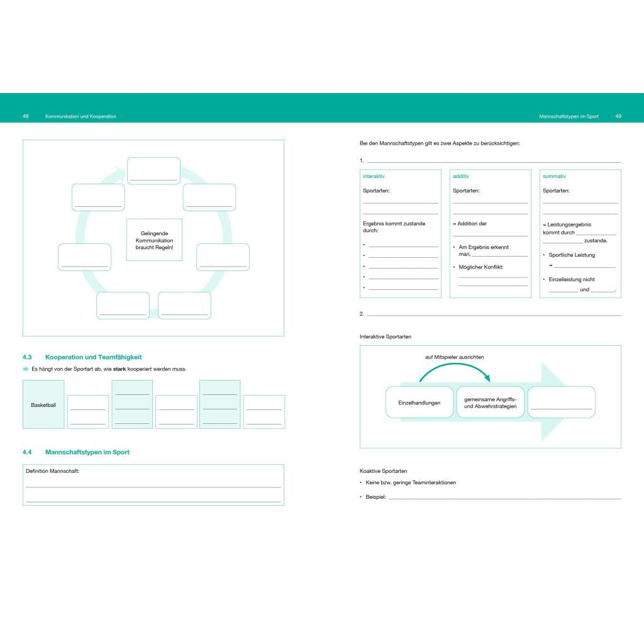Click heading '4.3 Kooperation und Teamfähigkeit'
The height and width of the screenshot is (644, 644).
tap(82, 357)
